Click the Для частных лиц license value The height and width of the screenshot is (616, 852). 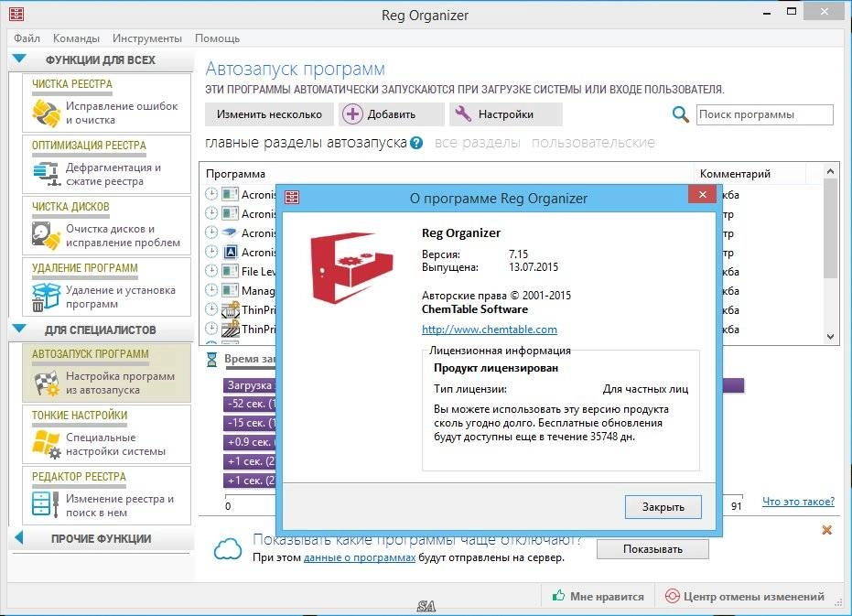click(645, 389)
